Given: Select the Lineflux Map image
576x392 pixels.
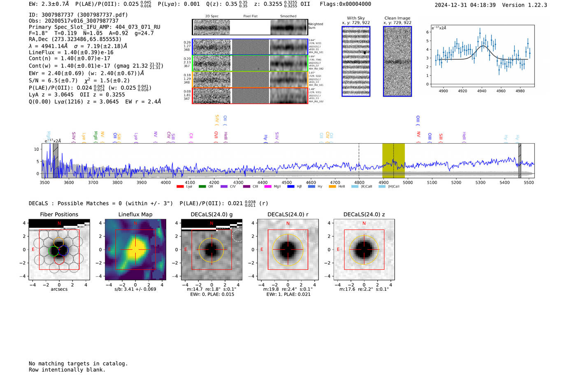Looking at the screenshot, I should (x=135, y=250).
